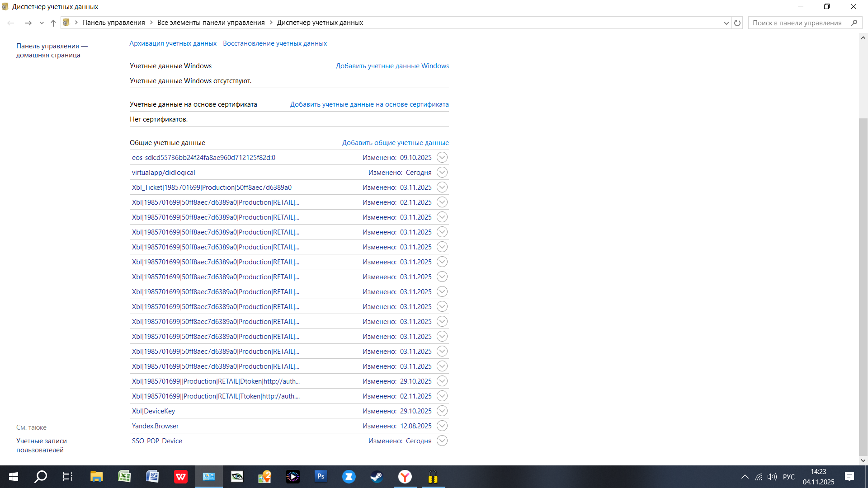Expand the eos-sdk credential entry
This screenshot has height=488, width=868.
442,157
